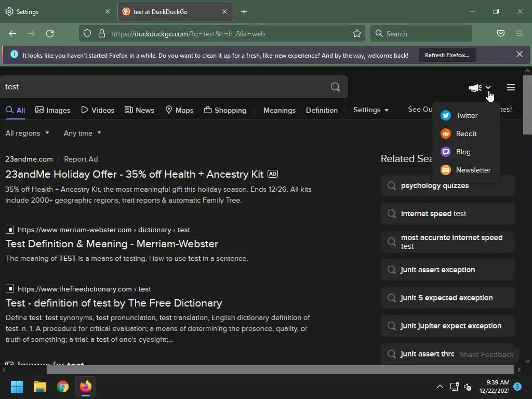Click the Firefox taskbar icon
This screenshot has height=399, width=532.
[86, 387]
